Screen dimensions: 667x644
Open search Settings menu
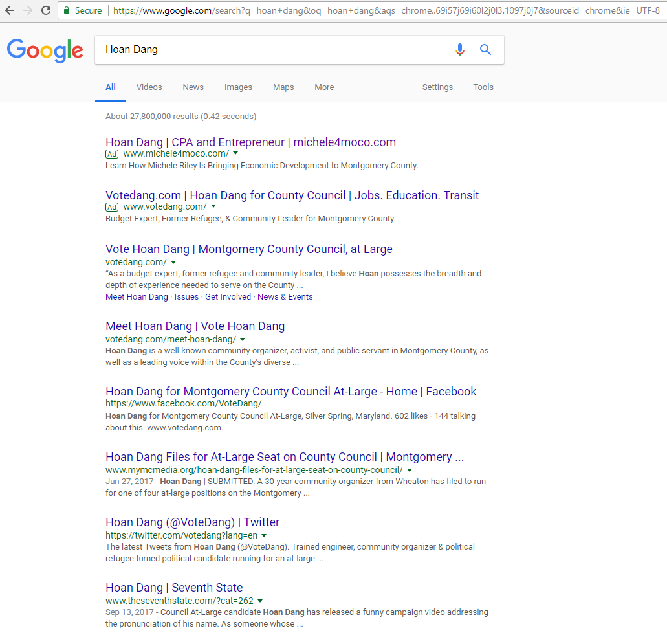tap(437, 87)
